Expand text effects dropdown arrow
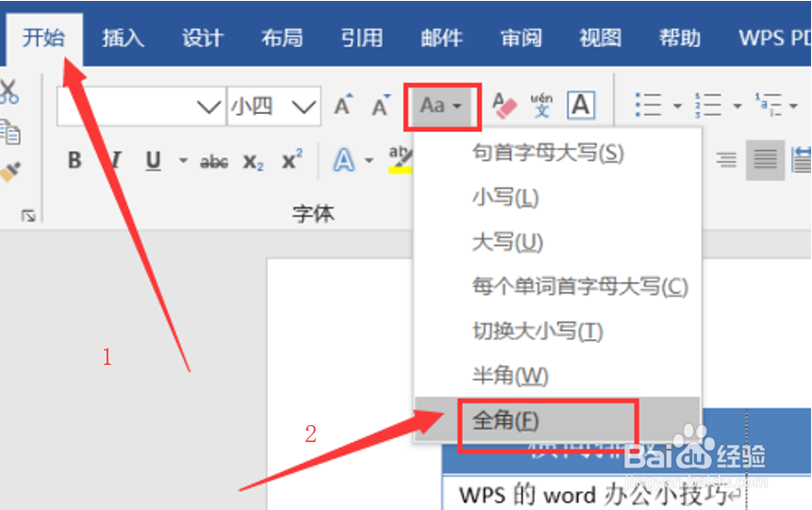Viewport: 812px width, 510px height. [369, 160]
